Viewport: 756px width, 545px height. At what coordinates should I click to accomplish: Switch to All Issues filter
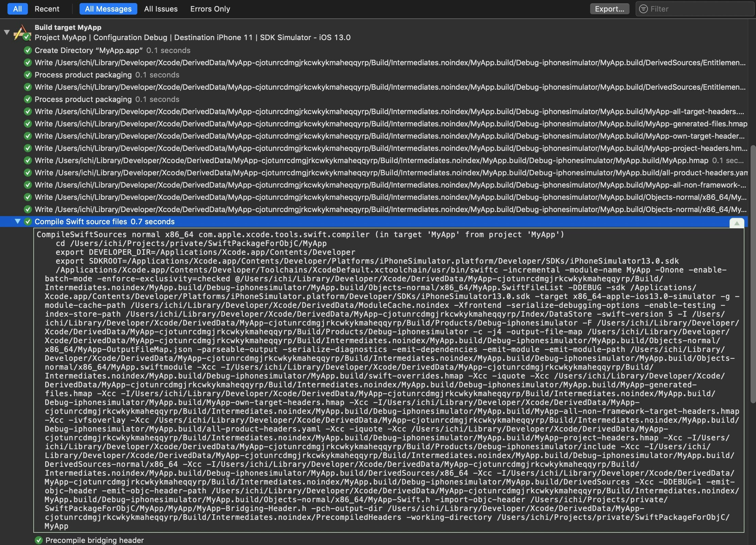pyautogui.click(x=161, y=9)
